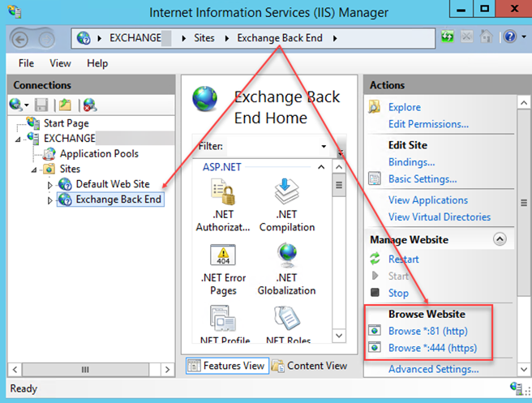Open the View menu
This screenshot has width=532, height=403.
click(60, 63)
